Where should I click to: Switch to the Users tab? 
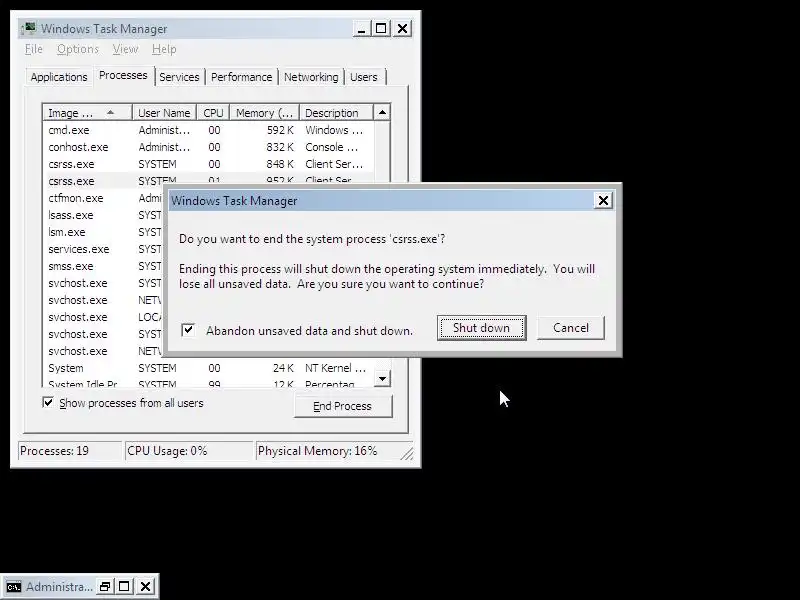click(x=364, y=77)
